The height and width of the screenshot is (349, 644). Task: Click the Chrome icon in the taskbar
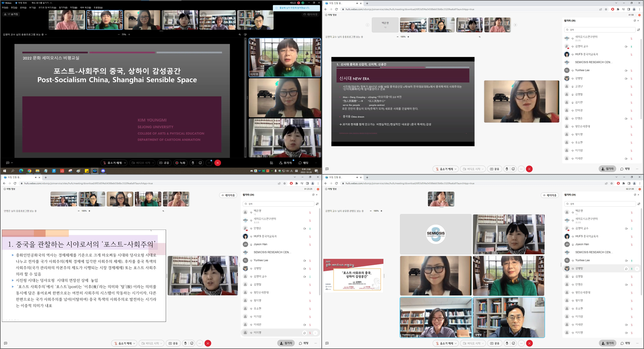29,171
